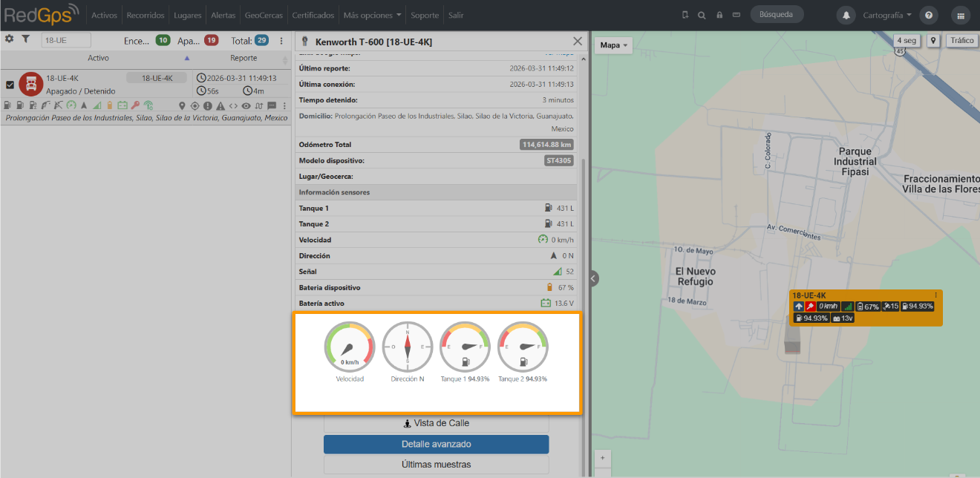The image size is (980, 478).
Task: Click the location pin icon in asset row
Action: pyautogui.click(x=183, y=105)
